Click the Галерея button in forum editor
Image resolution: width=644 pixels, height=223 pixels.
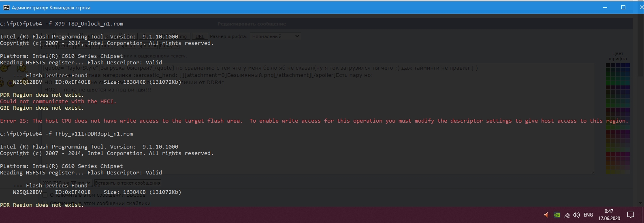169,46
